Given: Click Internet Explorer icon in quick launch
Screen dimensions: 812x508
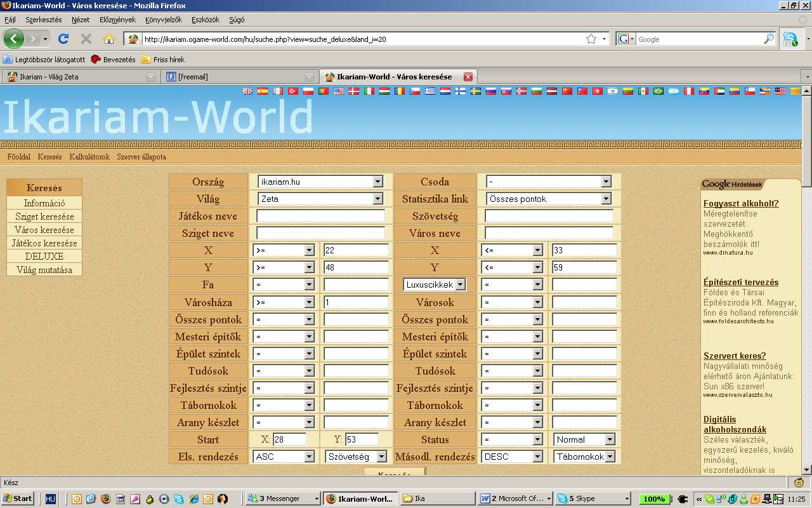Looking at the screenshot, I should pos(193,498).
